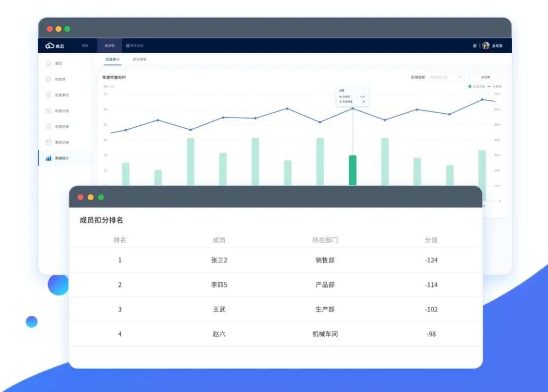Screen dimensions: 548x392
Task: Click the user avatar in header
Action: [486, 46]
